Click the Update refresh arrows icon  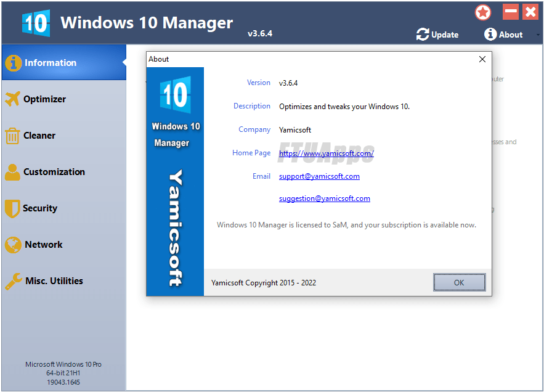tap(423, 35)
